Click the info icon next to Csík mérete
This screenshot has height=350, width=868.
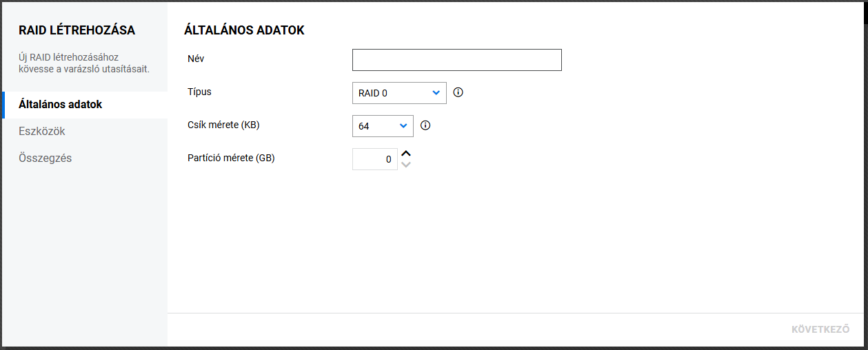[x=425, y=125]
